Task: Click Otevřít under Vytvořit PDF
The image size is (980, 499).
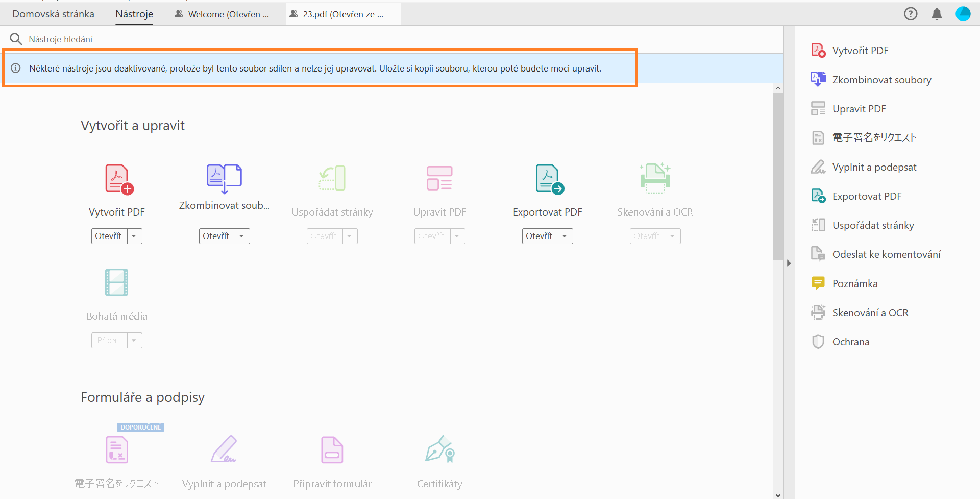Action: tap(109, 236)
